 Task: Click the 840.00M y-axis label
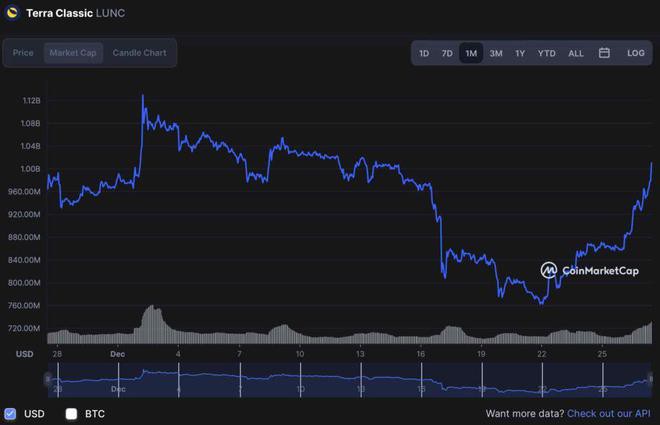click(x=24, y=260)
